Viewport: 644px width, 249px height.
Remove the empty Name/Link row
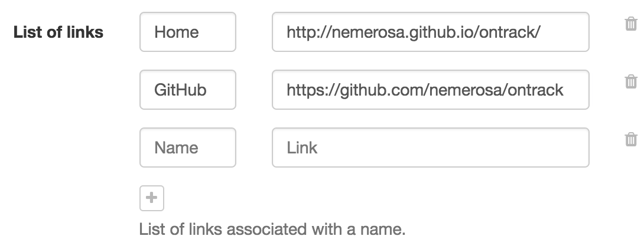(x=631, y=139)
